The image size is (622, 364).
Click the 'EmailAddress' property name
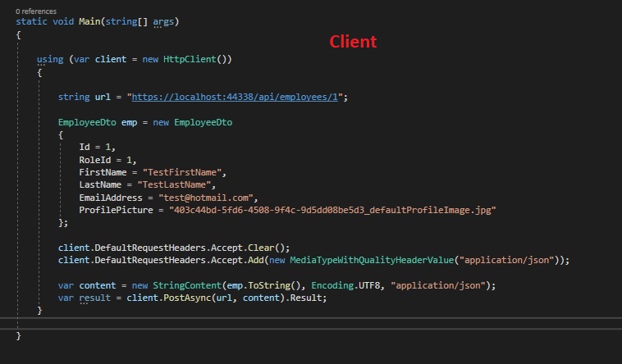coord(111,198)
